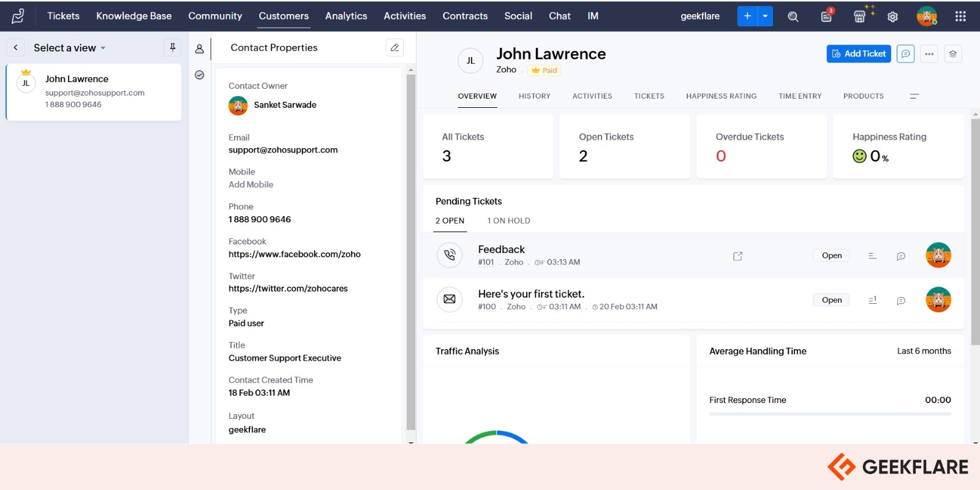Click the geekflare portal name
Image resolution: width=980 pixels, height=490 pixels.
700,17
